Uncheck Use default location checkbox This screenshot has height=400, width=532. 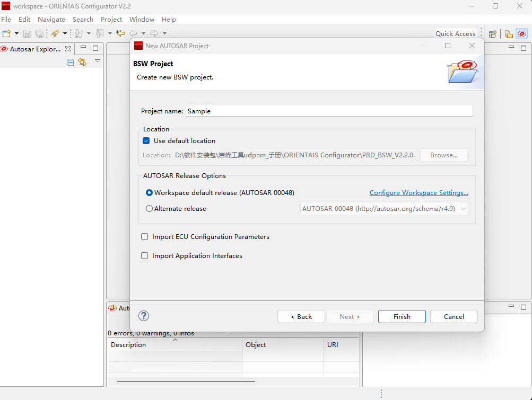click(146, 141)
